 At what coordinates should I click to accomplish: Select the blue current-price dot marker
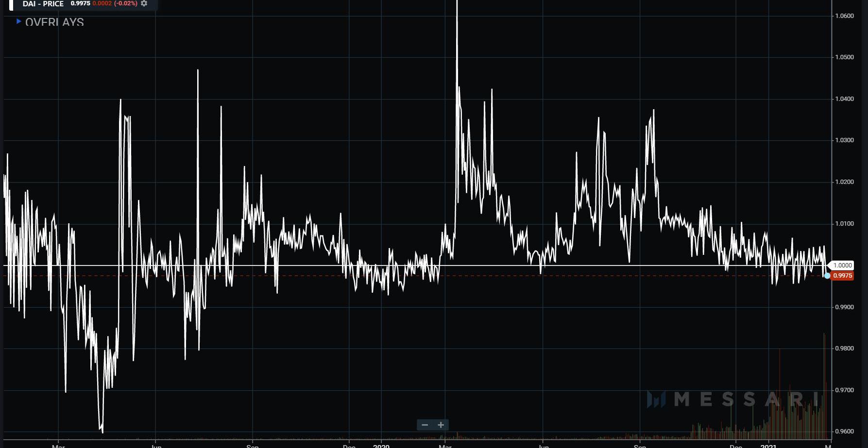click(827, 276)
